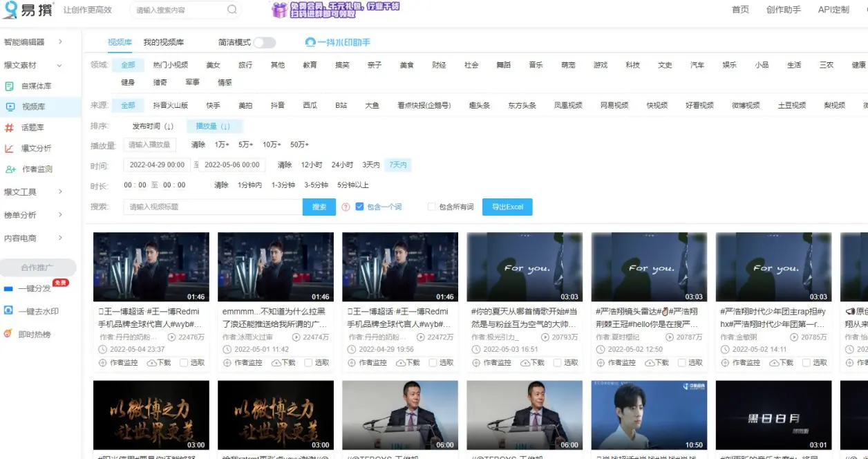
Task: Toggle the 简洁模式 switch
Action: 264,42
